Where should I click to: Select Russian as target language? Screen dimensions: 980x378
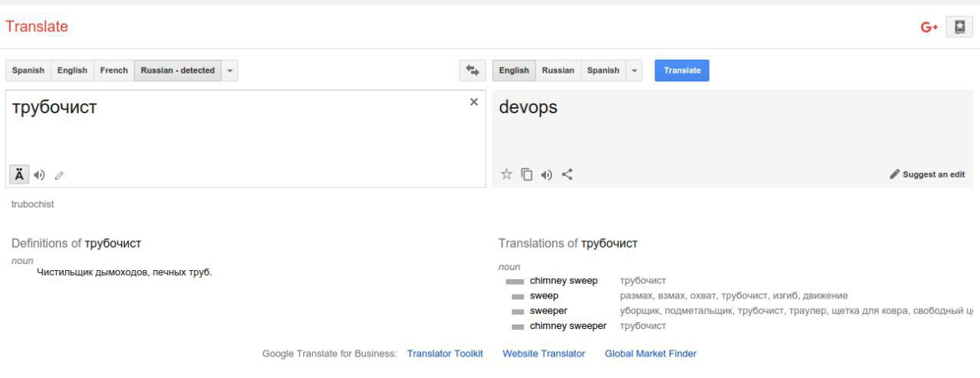558,70
